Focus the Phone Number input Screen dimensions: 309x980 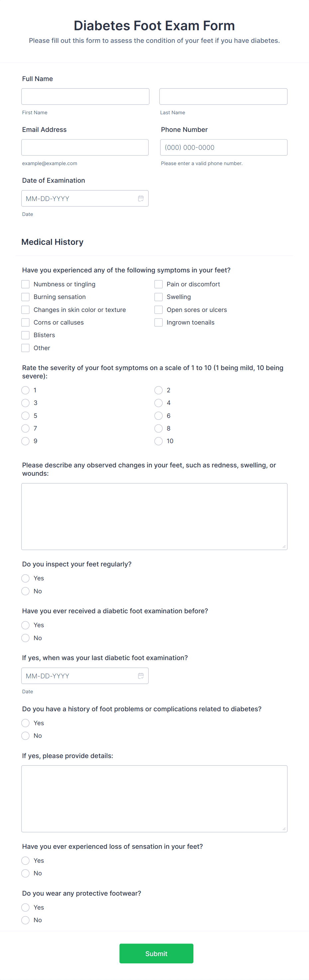(x=223, y=147)
